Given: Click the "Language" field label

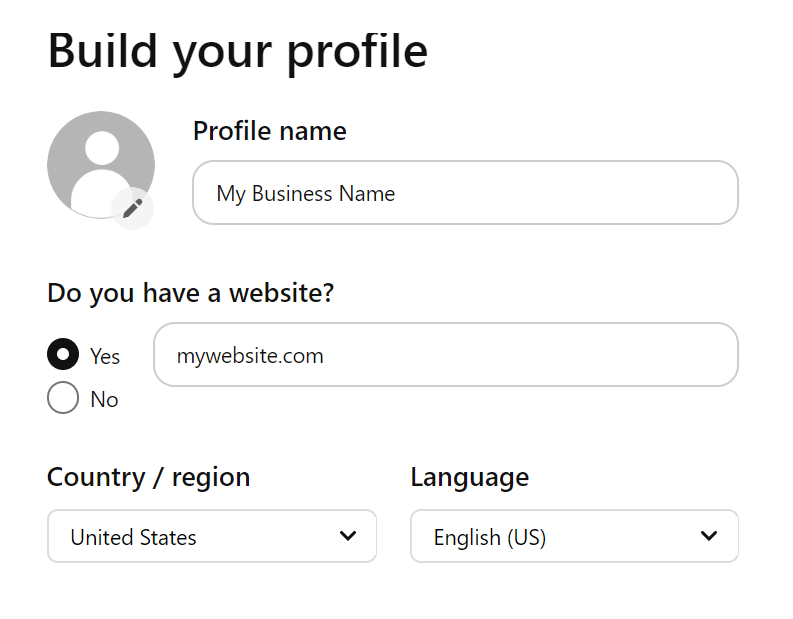Looking at the screenshot, I should coord(469,477).
